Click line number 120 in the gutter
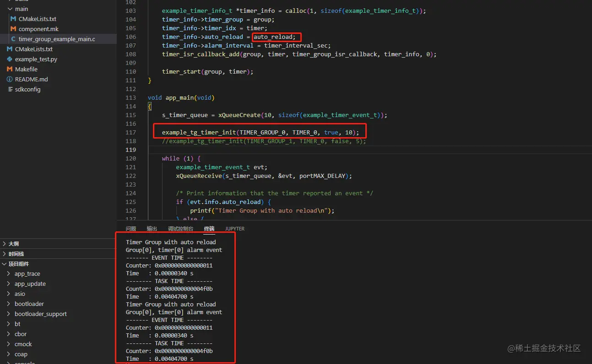The height and width of the screenshot is (364, 592). click(131, 159)
